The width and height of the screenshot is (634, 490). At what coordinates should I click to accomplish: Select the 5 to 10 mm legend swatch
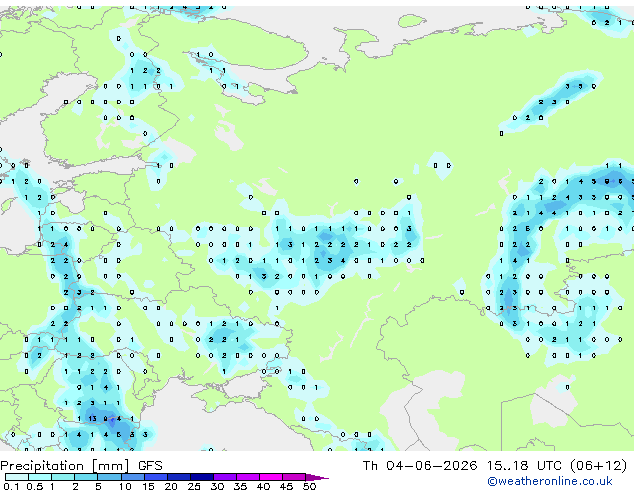pyautogui.click(x=109, y=477)
